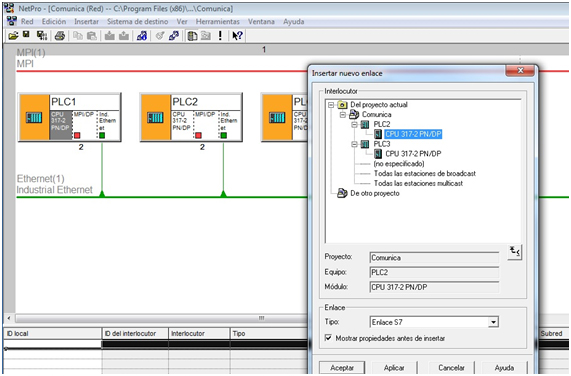This screenshot has height=376, width=571.
Task: Toggle Mostrar propiedades antes de insertar checkbox
Action: coord(328,338)
